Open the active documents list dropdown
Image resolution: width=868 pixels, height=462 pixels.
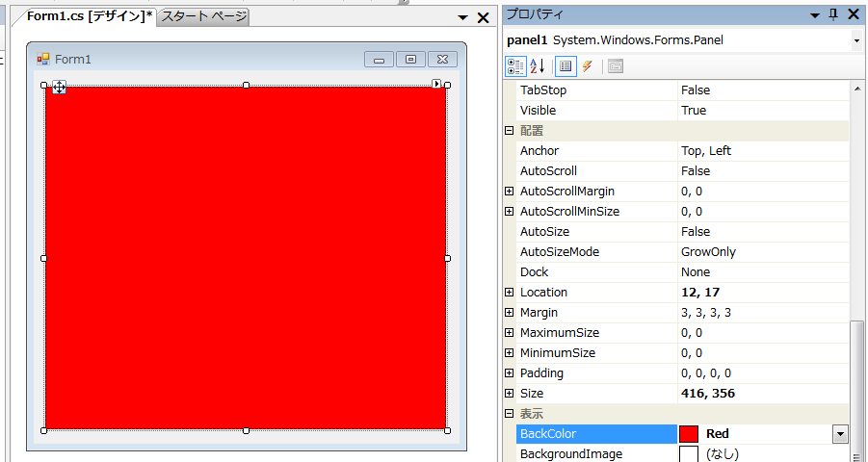(x=462, y=17)
